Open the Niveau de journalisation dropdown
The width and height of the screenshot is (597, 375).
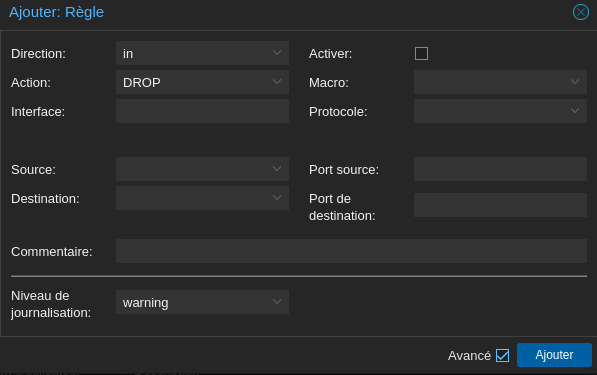tap(202, 302)
